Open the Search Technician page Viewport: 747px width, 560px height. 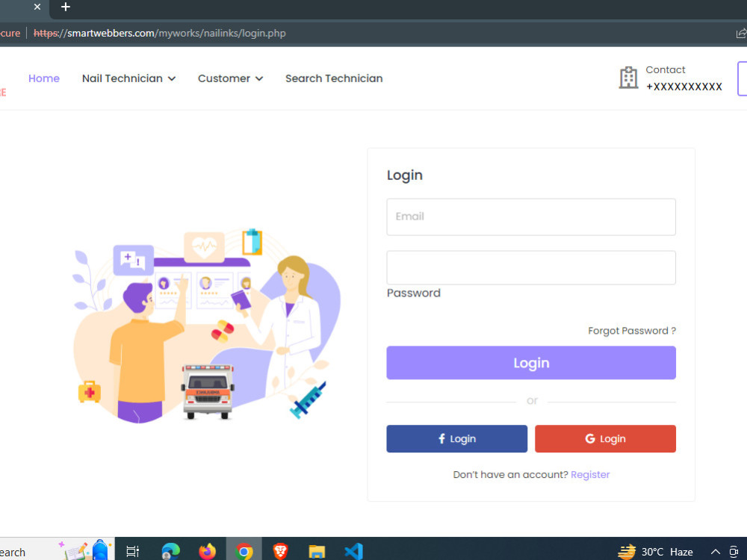coord(334,78)
